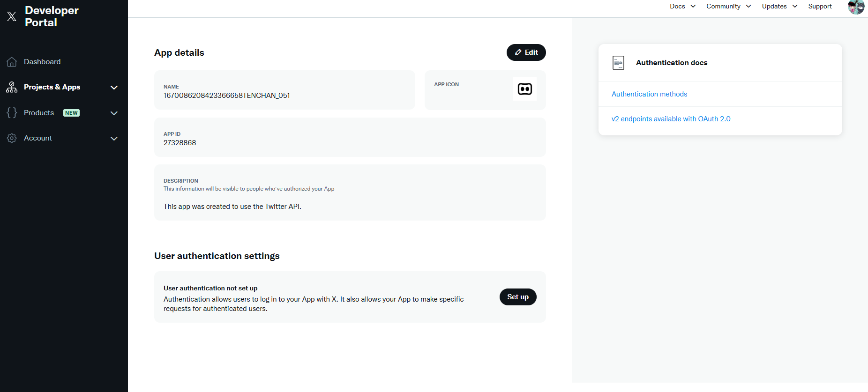Screen dimensions: 868x392
Task: Open the Community dropdown menu
Action: tap(728, 6)
